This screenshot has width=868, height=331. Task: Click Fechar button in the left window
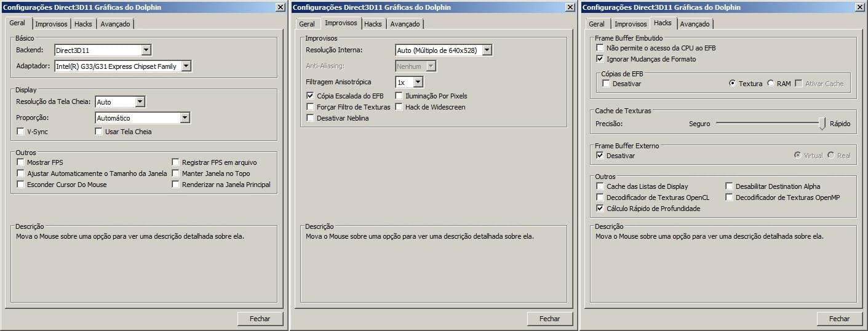coord(260,319)
